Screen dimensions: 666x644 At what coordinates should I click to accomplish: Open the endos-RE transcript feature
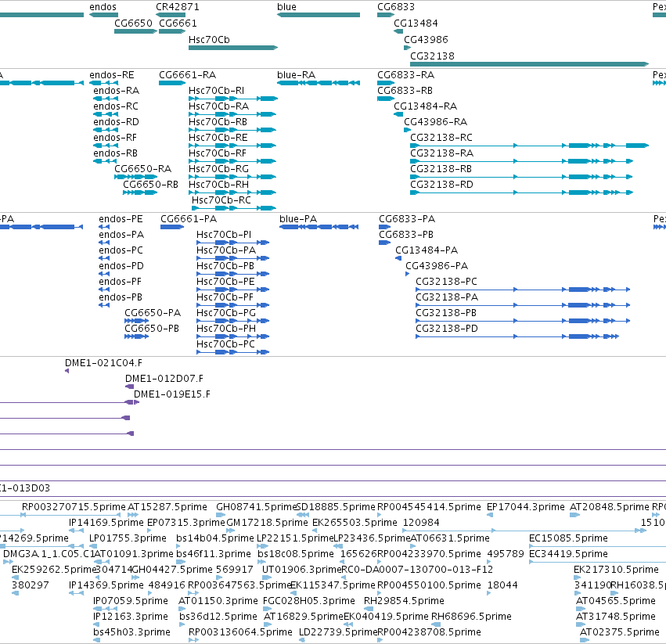(x=112, y=75)
